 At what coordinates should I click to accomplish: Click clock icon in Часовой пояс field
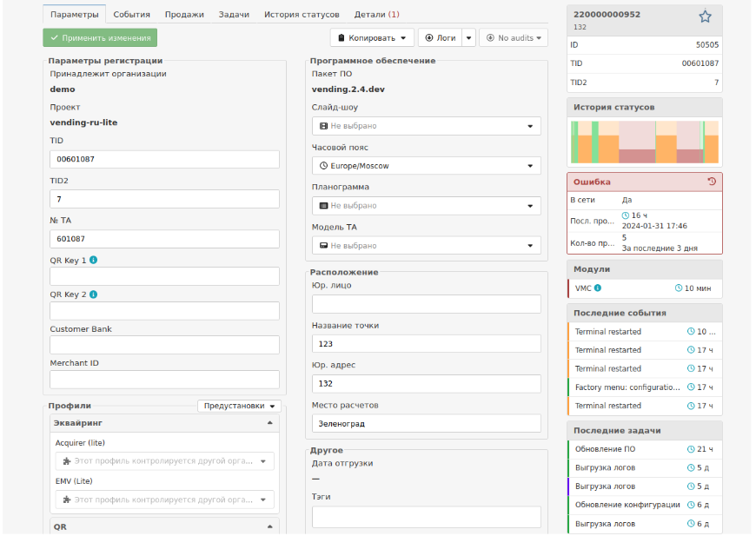point(323,166)
